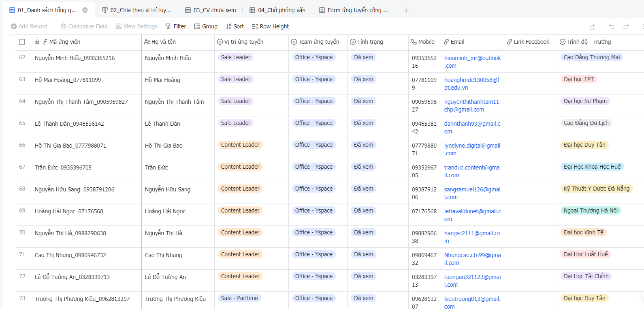The image size is (644, 309).
Task: Open View Settings
Action: point(136,26)
